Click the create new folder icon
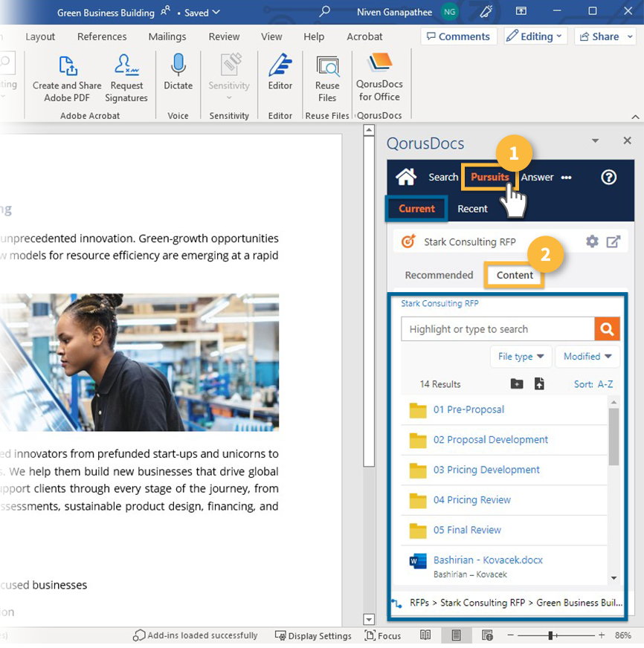644x648 pixels. pyautogui.click(x=516, y=383)
